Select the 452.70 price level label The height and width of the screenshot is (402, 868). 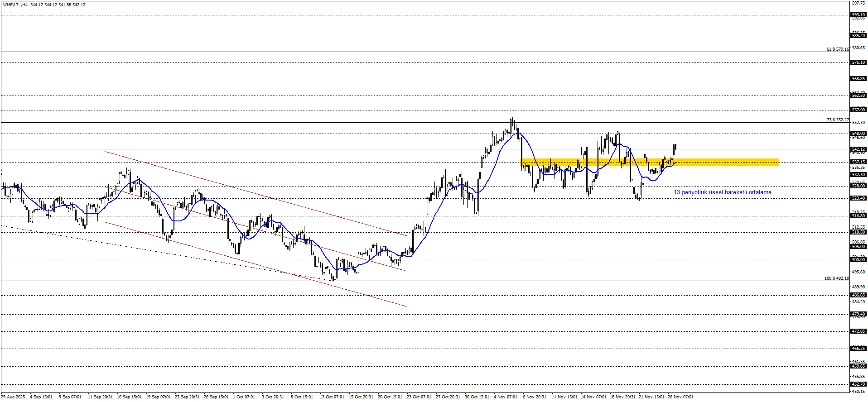point(858,384)
